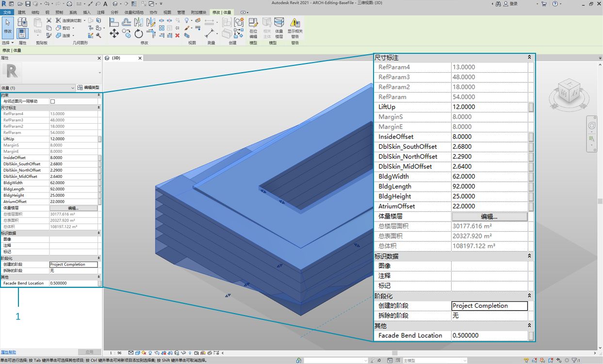Open the 属性帮助 link
Screen dimensions: 603x364
click(8, 352)
